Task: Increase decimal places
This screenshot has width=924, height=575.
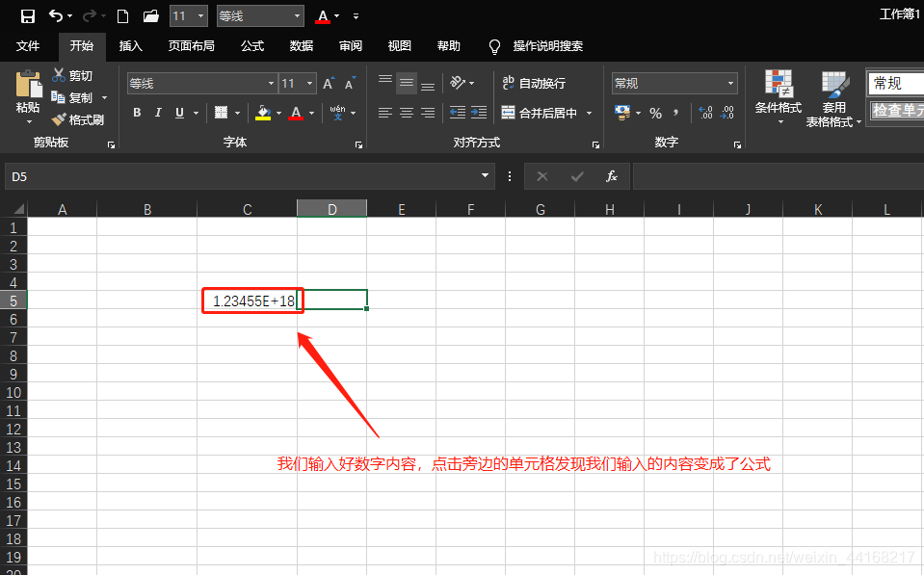Action: point(706,113)
